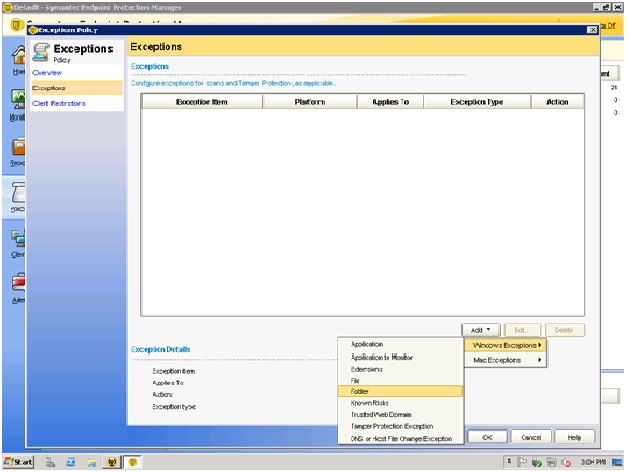628x472 pixels.
Task: Expand the Mac Exceptions submenu
Action: 506,360
